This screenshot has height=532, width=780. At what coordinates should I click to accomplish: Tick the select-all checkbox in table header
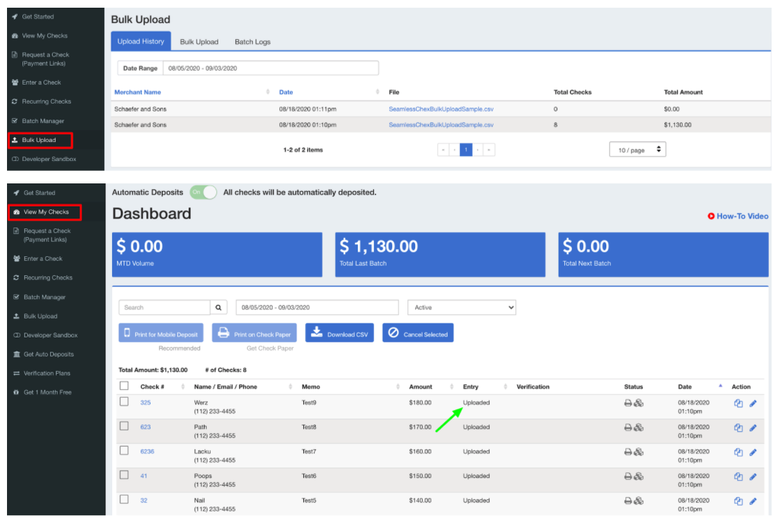point(124,386)
